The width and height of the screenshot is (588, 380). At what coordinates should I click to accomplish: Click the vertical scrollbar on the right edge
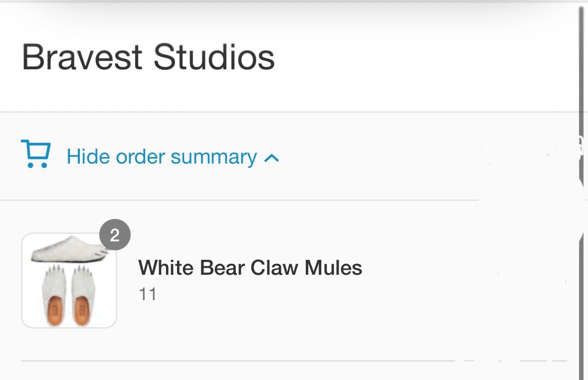[582, 190]
